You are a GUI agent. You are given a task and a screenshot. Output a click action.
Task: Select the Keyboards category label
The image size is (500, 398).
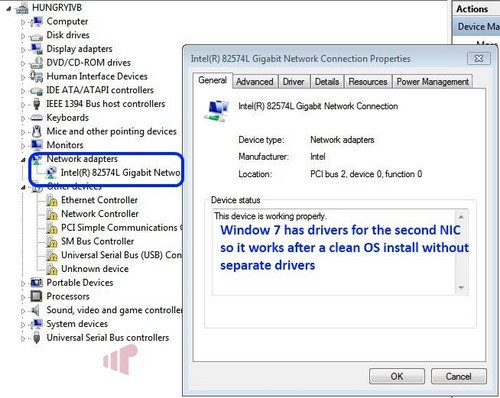(x=68, y=118)
